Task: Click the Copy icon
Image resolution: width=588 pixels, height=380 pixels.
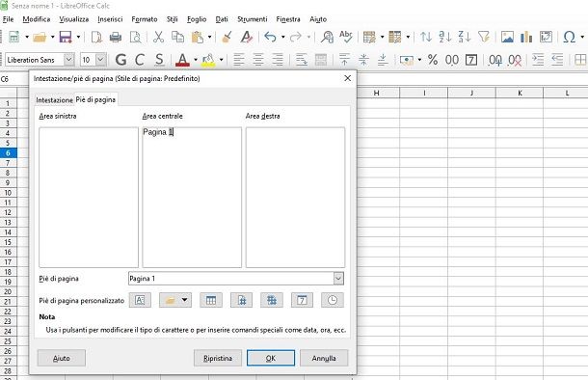Action: [x=177, y=37]
